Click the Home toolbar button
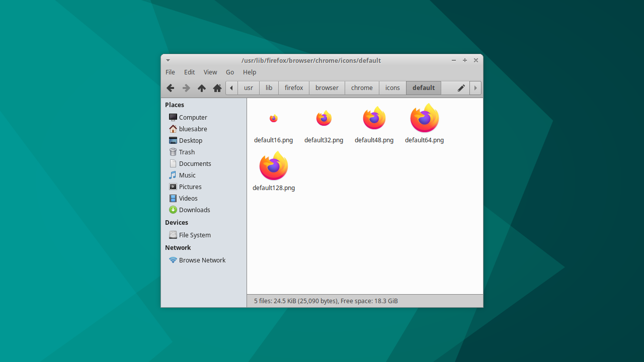Viewport: 644px width, 362px height. coord(217,87)
